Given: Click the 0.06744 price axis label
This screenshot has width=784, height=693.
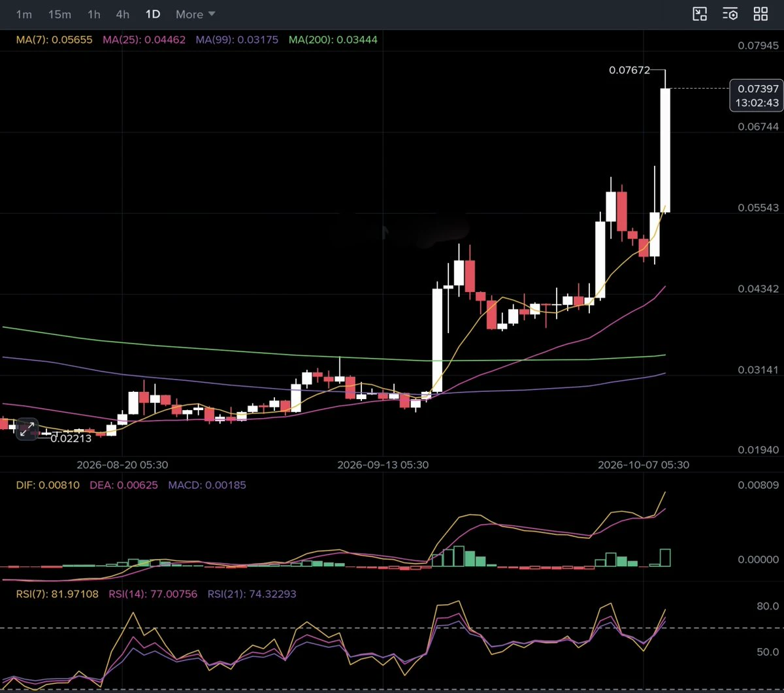Looking at the screenshot, I should 758,126.
